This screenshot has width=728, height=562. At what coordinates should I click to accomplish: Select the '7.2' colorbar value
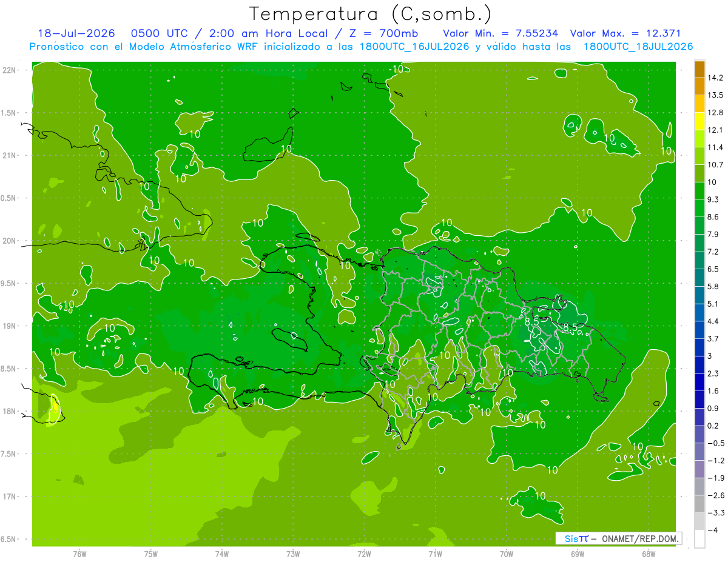[x=713, y=252]
